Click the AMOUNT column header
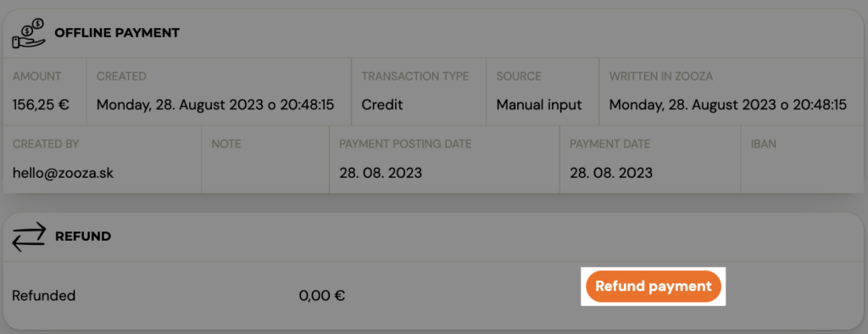Viewport: 868px width, 334px height. [37, 76]
